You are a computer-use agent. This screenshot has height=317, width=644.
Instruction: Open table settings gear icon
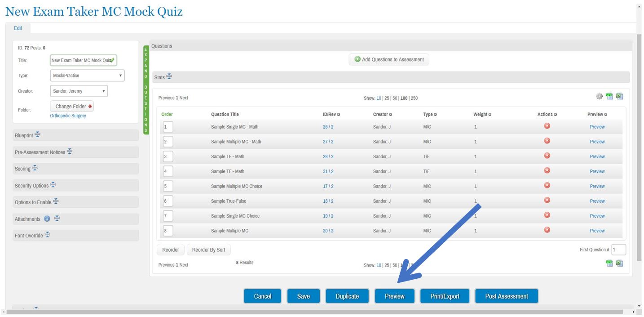pyautogui.click(x=599, y=96)
